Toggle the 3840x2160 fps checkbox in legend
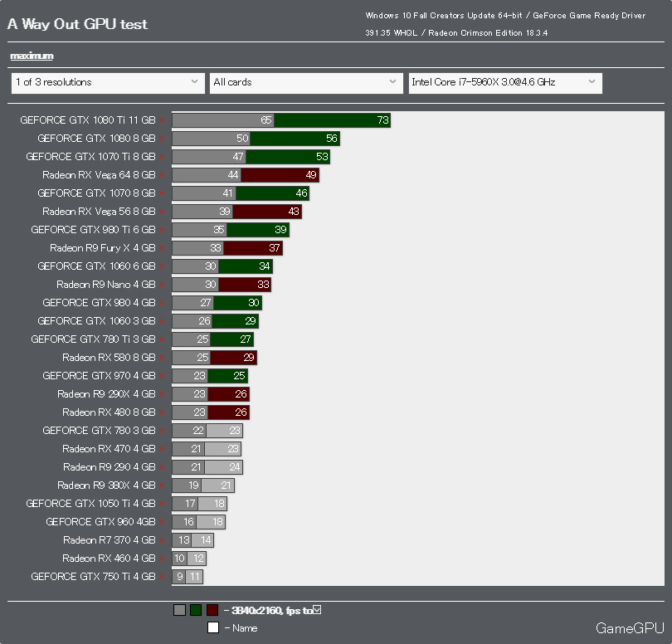Viewport: 672px width, 644px height. coord(317,610)
